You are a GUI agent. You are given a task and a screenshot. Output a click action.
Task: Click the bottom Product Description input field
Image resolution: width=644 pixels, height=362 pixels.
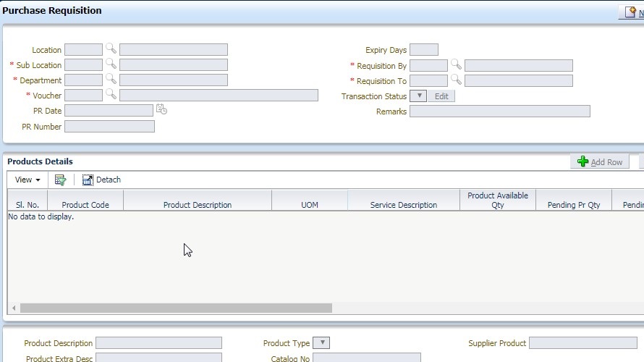(159, 343)
